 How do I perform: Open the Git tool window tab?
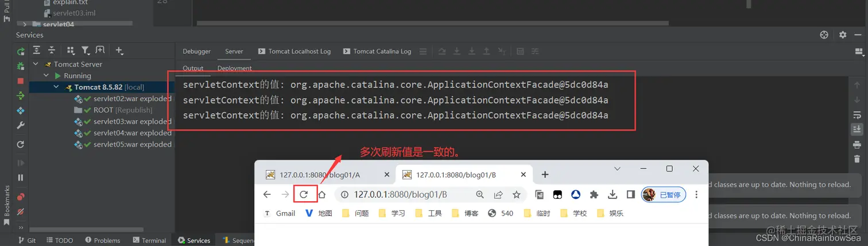click(x=27, y=240)
